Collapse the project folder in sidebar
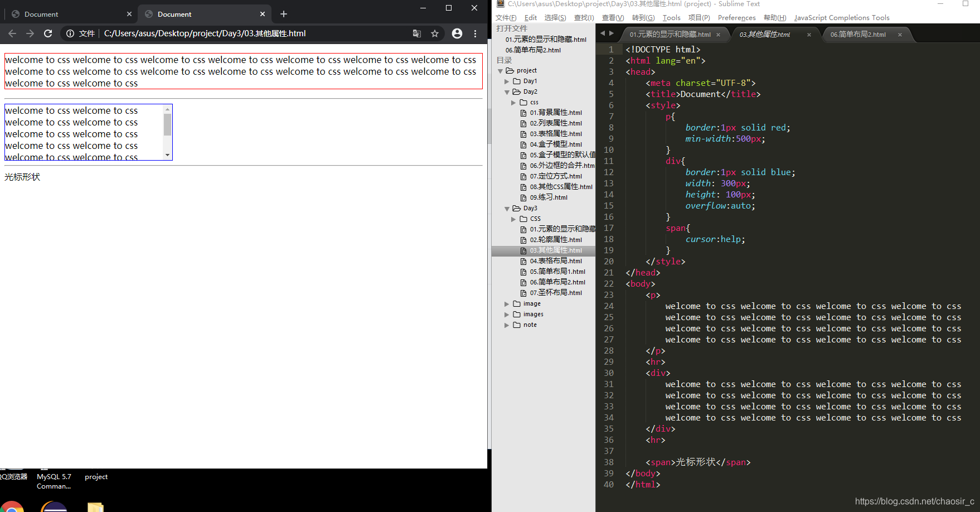Image resolution: width=980 pixels, height=512 pixels. (x=500, y=71)
